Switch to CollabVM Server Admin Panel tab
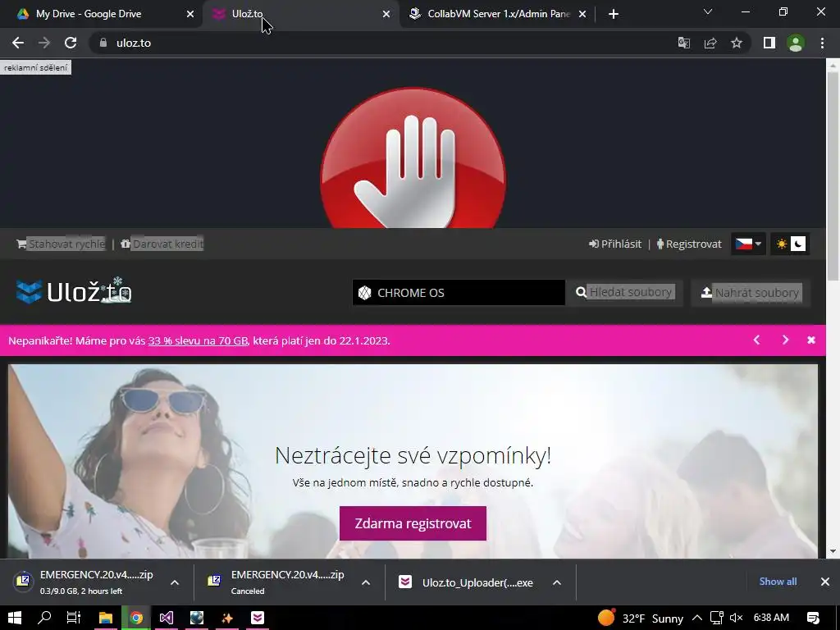This screenshot has width=840, height=630. [497, 14]
